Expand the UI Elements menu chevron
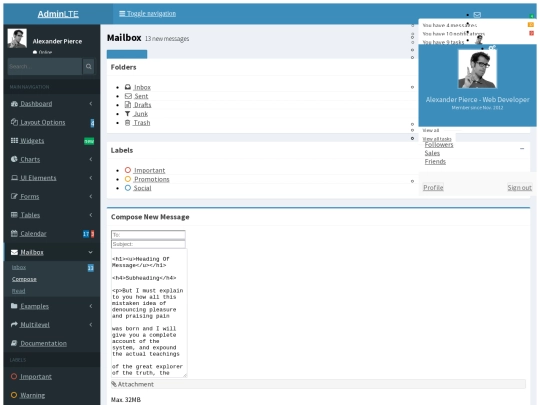 pyautogui.click(x=91, y=178)
